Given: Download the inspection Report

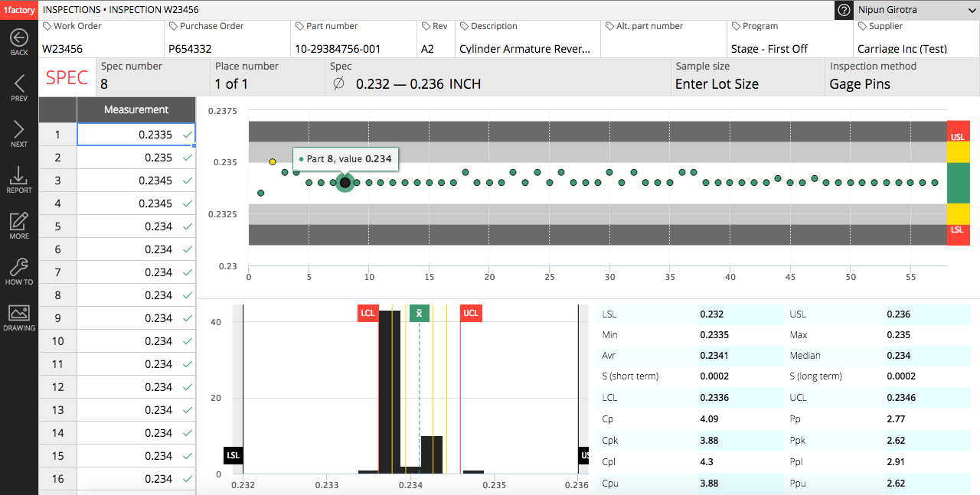Looking at the screenshot, I should point(19,176).
